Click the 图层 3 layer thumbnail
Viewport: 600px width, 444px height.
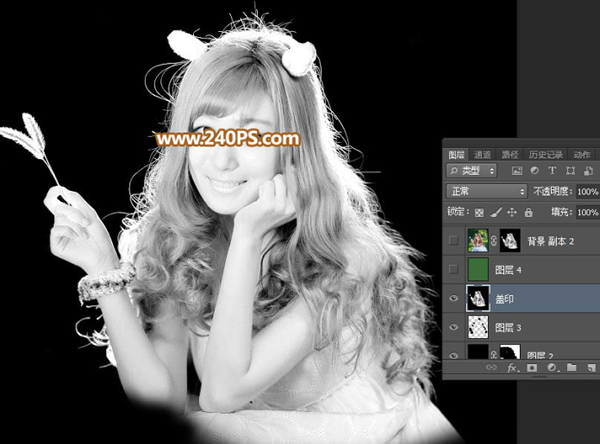click(478, 327)
